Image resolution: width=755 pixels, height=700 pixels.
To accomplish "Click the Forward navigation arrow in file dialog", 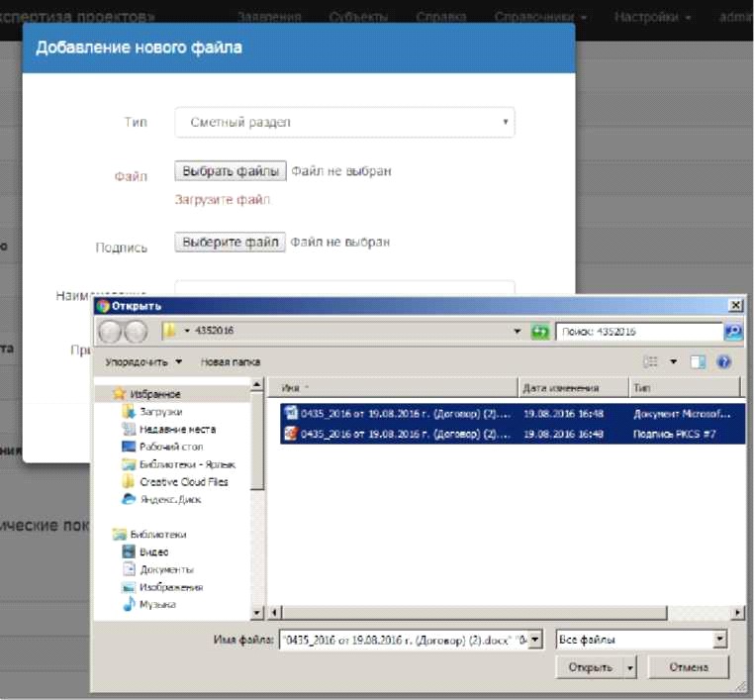I will (135, 332).
